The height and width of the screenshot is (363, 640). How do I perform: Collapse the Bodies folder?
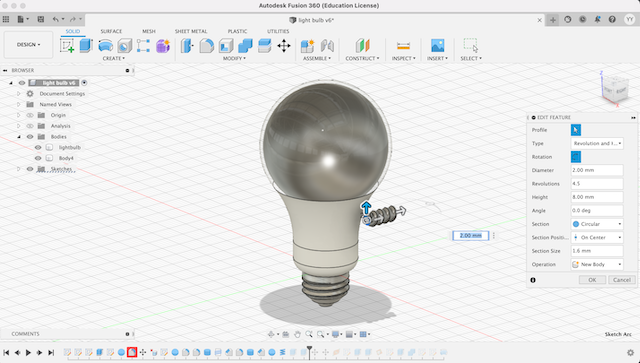(x=18, y=137)
